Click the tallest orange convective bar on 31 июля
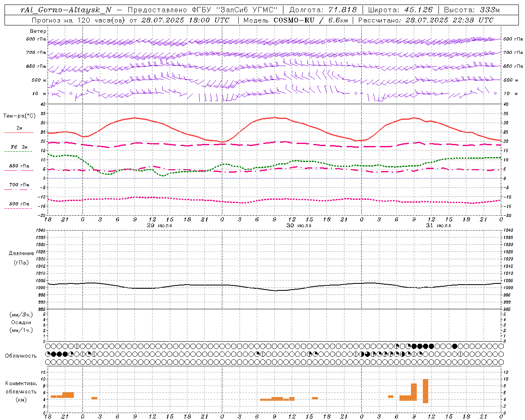Image resolution: width=525 pixels, height=420 pixels. pos(425,391)
